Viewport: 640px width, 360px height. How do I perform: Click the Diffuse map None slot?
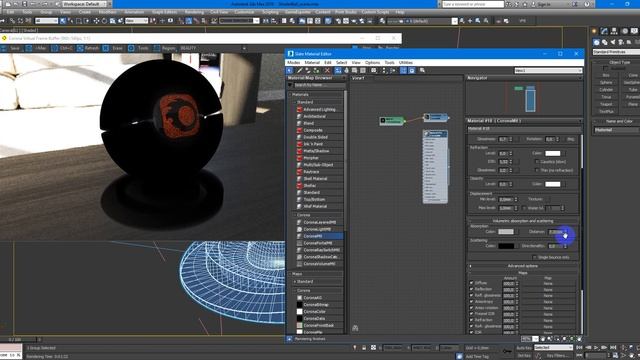coord(548,283)
